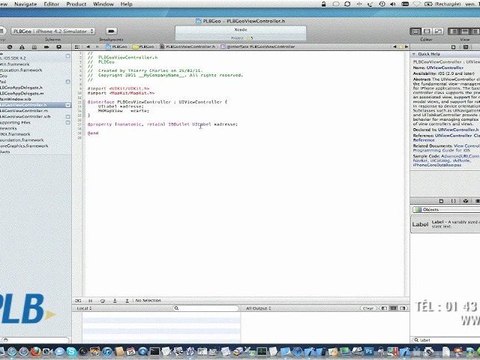The width and height of the screenshot is (480, 360).
Task: Click the pause/continue button in the debug bar
Action: click(90, 301)
